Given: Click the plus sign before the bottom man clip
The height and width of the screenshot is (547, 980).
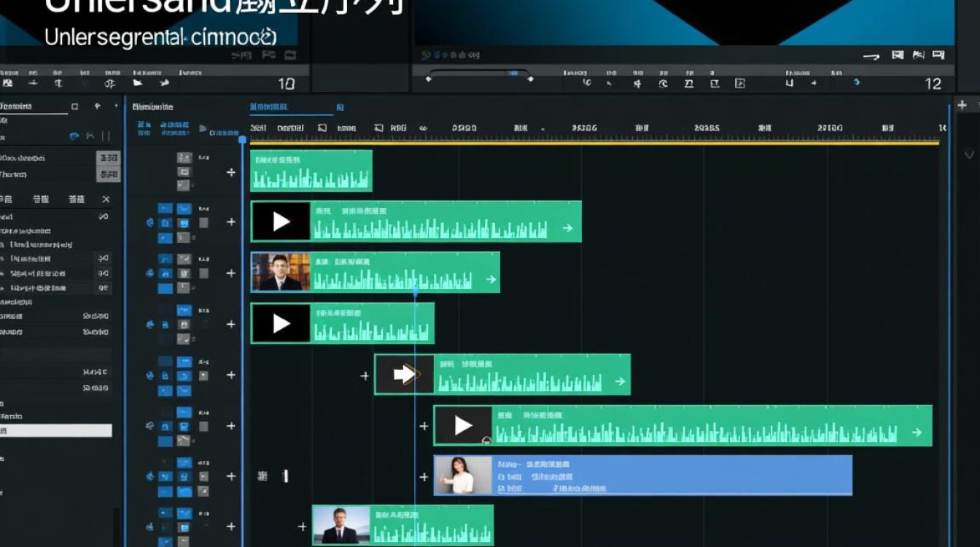Looking at the screenshot, I should 303,527.
